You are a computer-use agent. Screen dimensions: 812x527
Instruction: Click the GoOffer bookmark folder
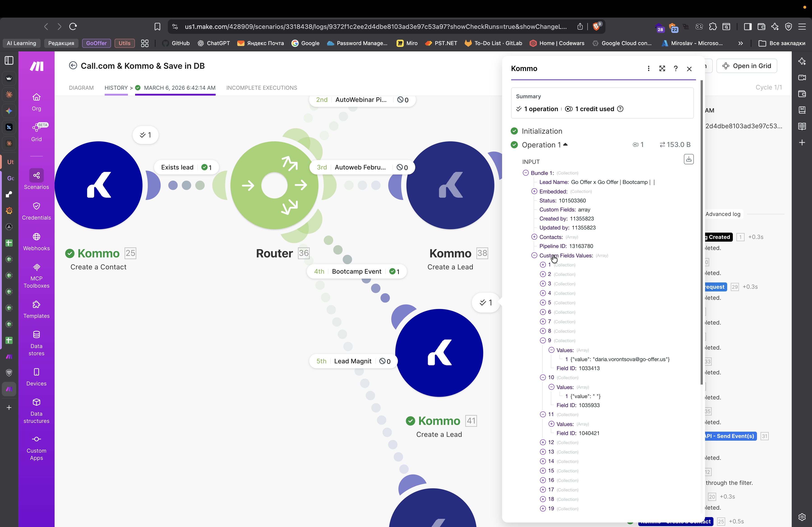tap(96, 43)
